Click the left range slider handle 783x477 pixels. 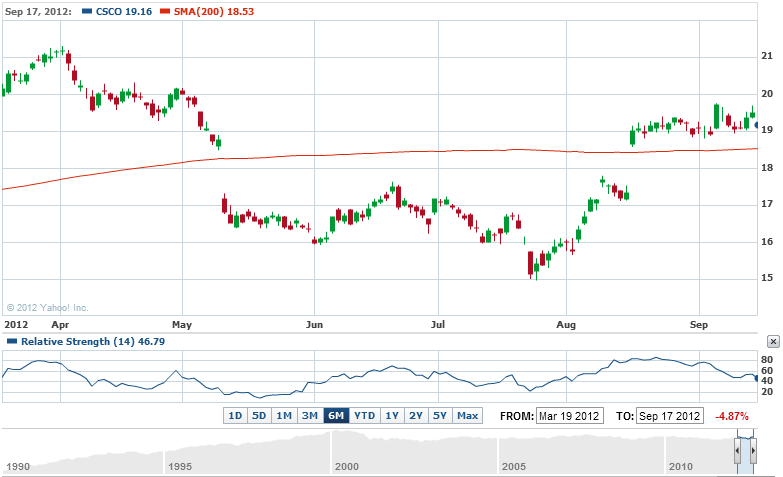click(x=737, y=451)
